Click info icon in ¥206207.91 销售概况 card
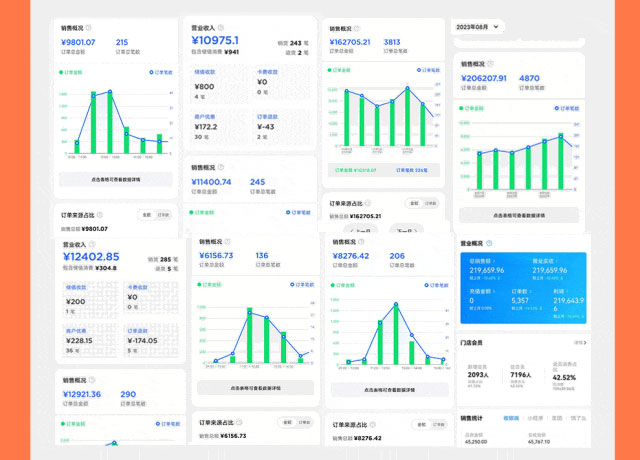The width and height of the screenshot is (640, 460). (x=491, y=64)
